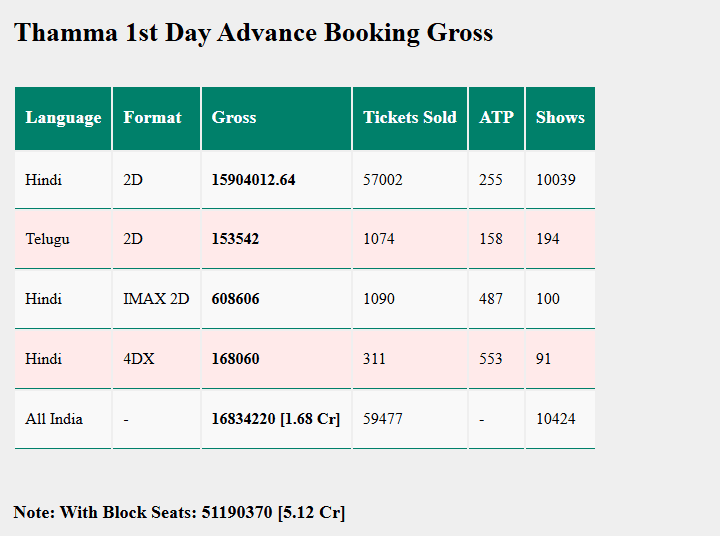Click the Language column header
The image size is (720, 536).
pyautogui.click(x=63, y=118)
